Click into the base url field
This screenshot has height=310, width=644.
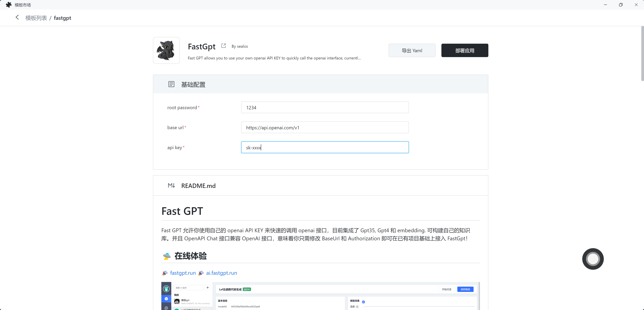click(x=325, y=127)
